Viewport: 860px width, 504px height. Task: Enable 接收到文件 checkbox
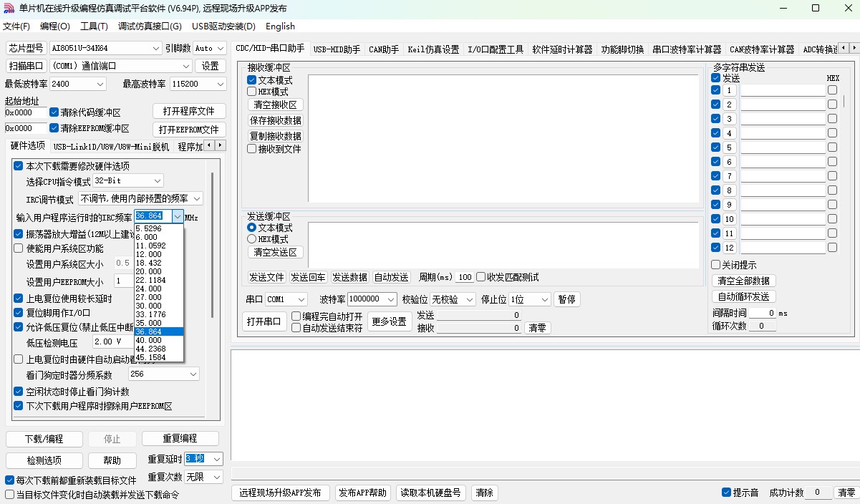tap(251, 149)
